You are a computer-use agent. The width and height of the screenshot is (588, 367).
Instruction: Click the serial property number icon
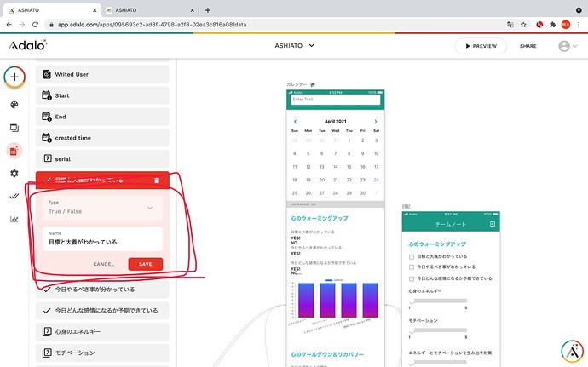[47, 159]
